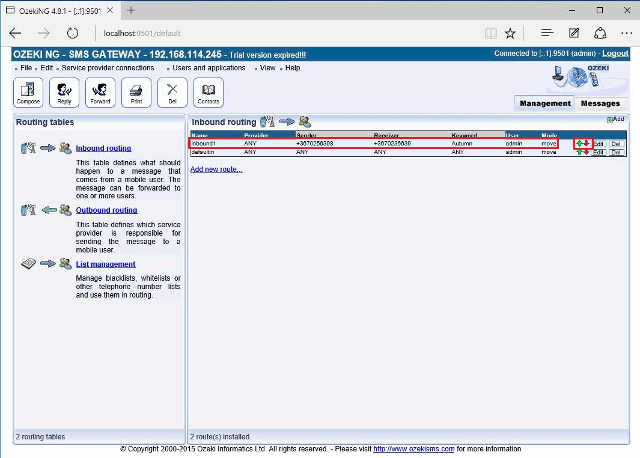
Task: Open Contacts from the toolbar
Action: pyautogui.click(x=208, y=92)
